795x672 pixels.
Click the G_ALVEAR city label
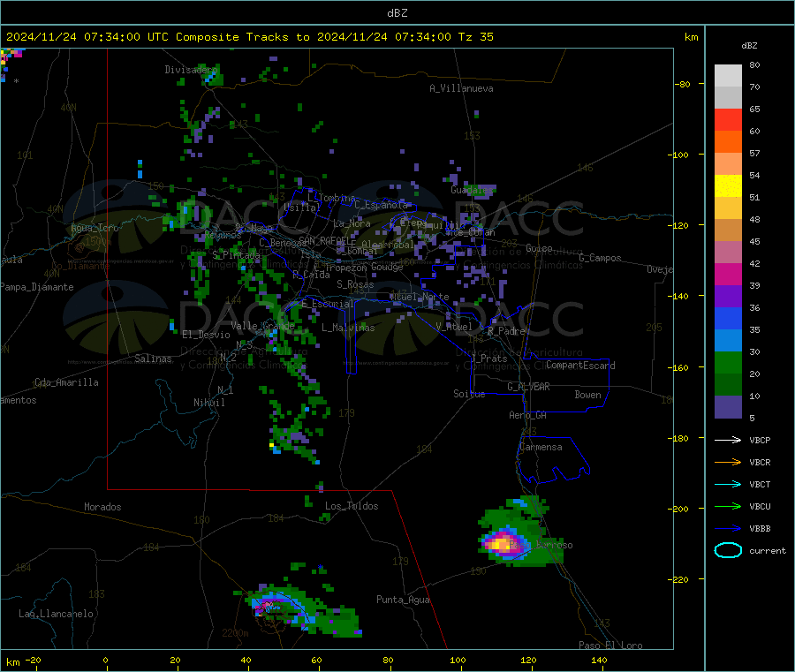coord(528,387)
